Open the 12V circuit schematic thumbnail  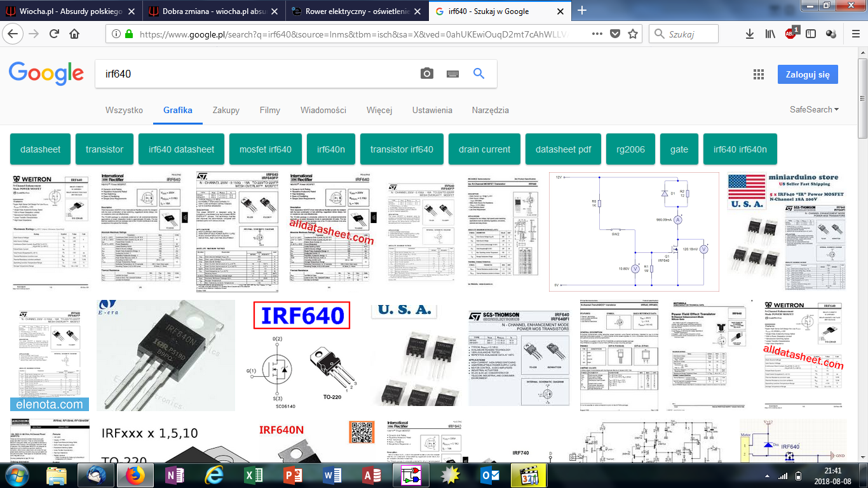(x=634, y=233)
